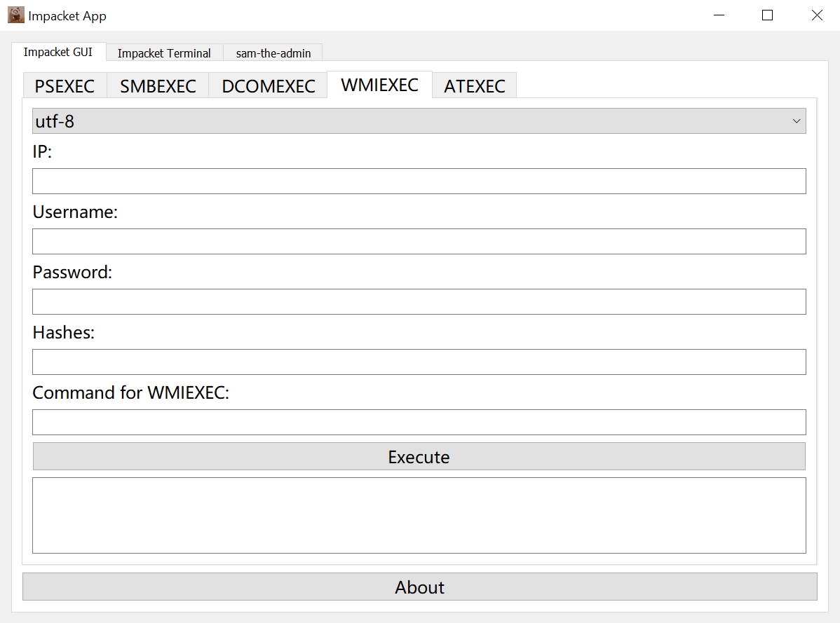Click the Execute button

pyautogui.click(x=419, y=456)
